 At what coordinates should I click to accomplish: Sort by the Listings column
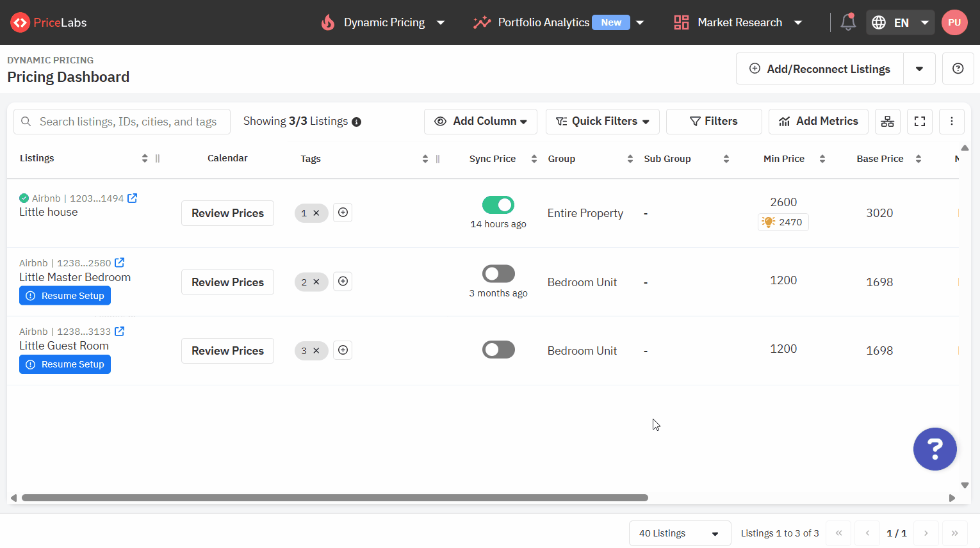point(145,158)
